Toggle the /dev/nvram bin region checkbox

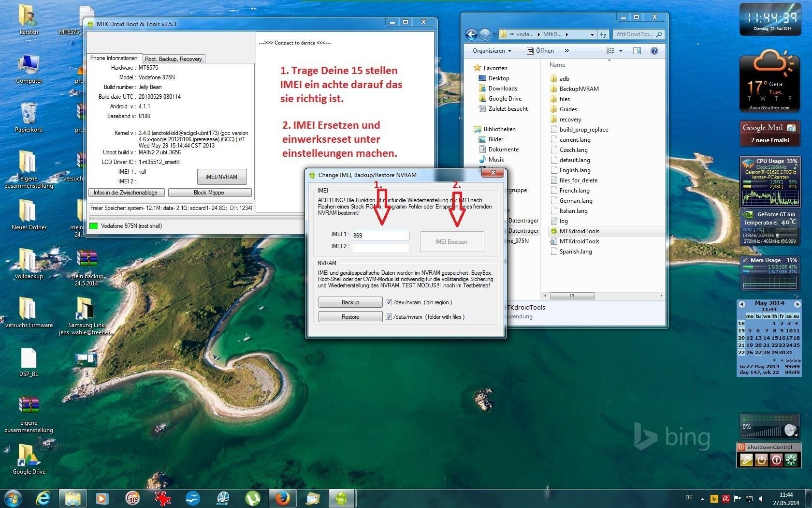[389, 302]
